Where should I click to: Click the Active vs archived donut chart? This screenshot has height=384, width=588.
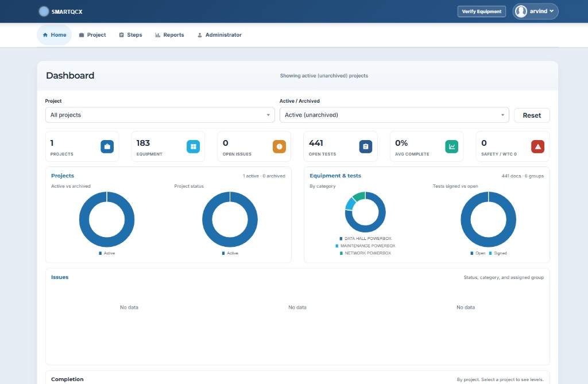pos(107,219)
